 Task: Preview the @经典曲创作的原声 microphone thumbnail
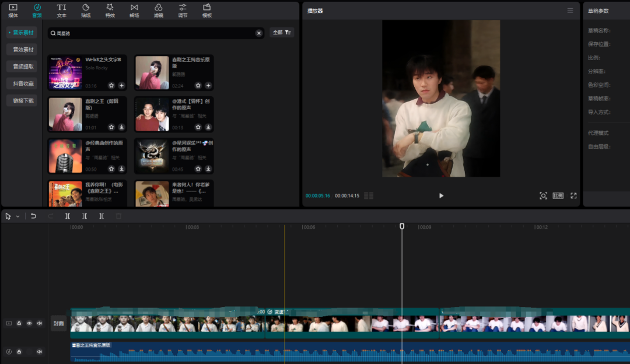65,156
